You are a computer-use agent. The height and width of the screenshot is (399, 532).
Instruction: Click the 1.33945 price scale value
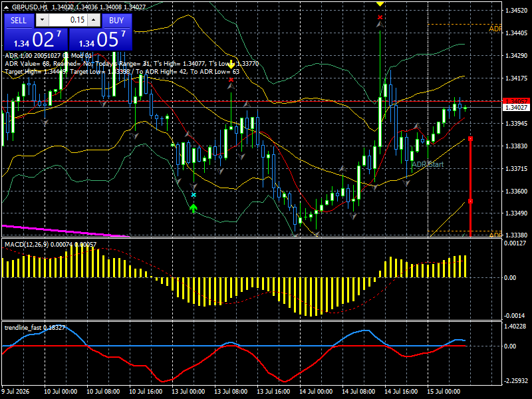coord(517,124)
